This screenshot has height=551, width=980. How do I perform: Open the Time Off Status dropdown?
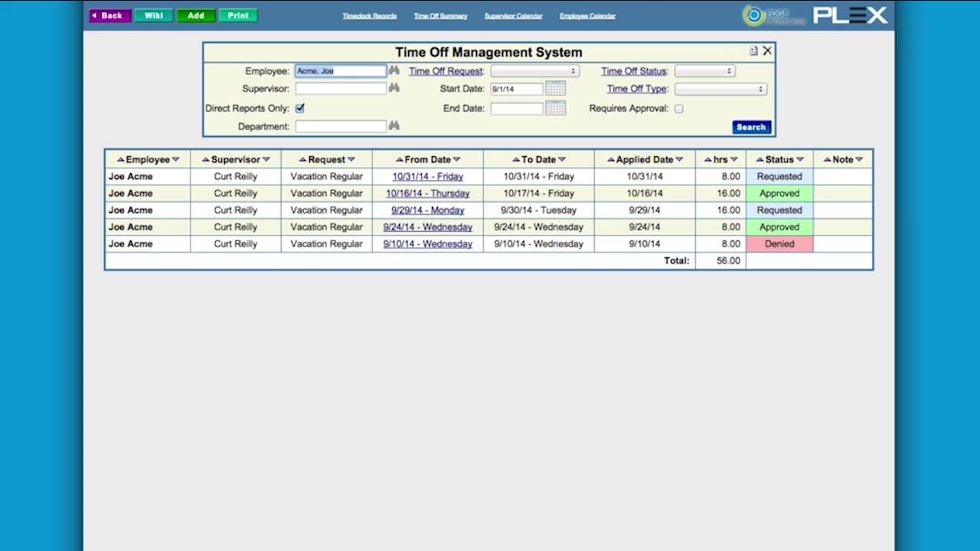click(705, 70)
